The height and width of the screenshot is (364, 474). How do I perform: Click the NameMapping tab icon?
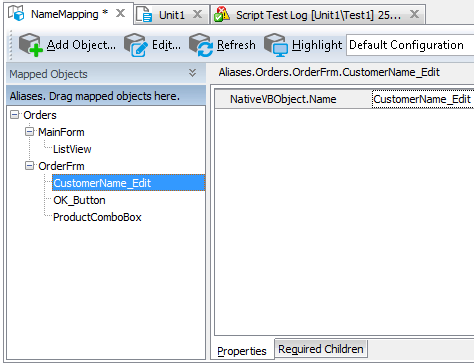(16, 13)
